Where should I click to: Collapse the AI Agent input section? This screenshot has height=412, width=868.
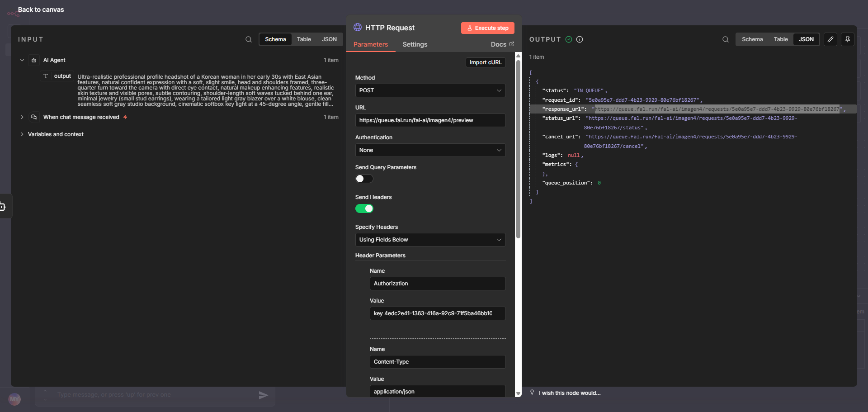22,60
